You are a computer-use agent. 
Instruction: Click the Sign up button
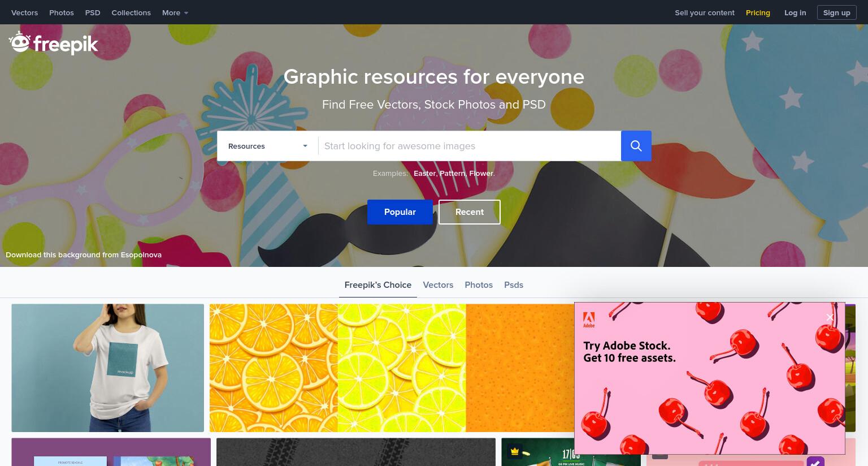coord(836,12)
